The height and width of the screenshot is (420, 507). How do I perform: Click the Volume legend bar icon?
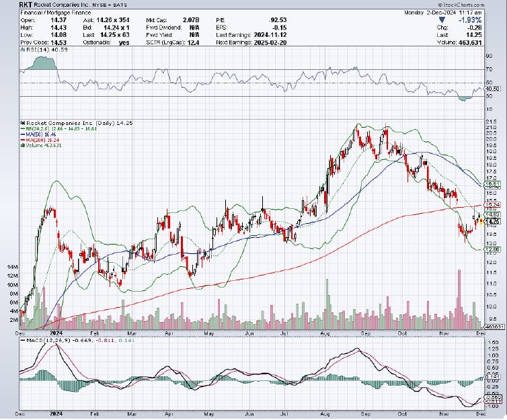22,146
